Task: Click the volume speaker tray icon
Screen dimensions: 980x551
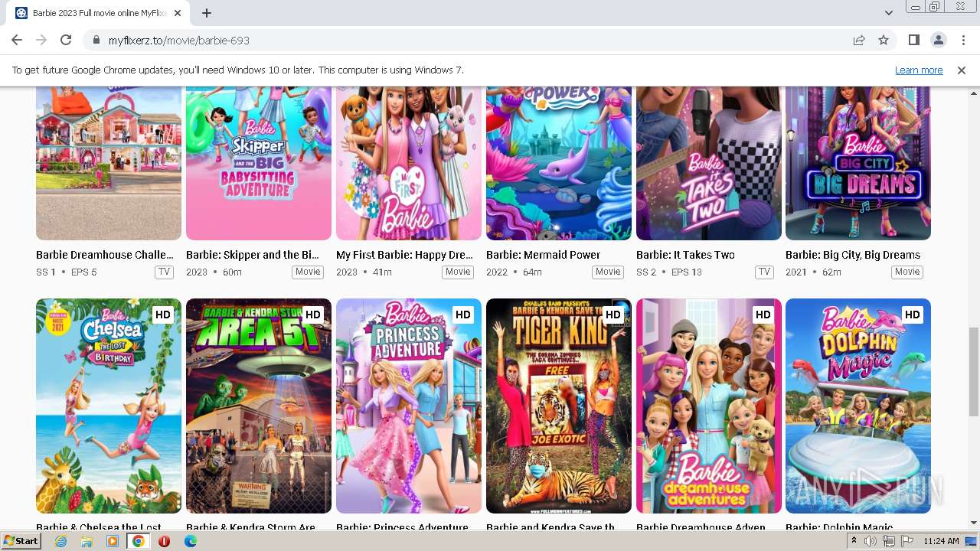Action: coord(871,541)
